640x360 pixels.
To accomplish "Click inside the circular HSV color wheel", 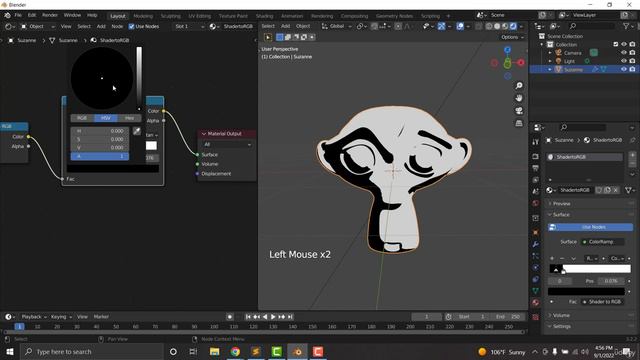I will 102,78.
